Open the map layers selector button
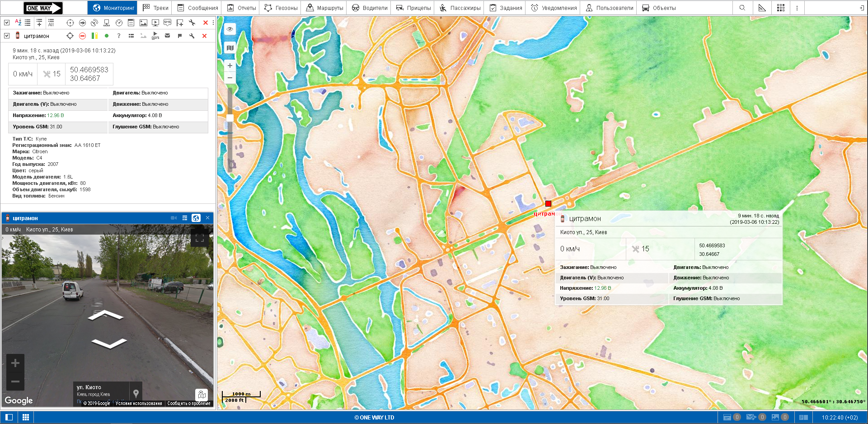Image resolution: width=868 pixels, height=424 pixels. [x=230, y=47]
